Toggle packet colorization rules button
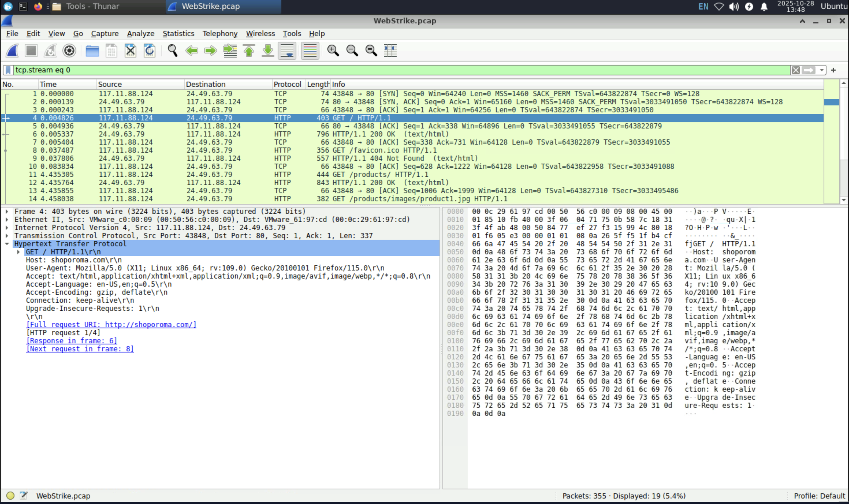 pos(310,51)
